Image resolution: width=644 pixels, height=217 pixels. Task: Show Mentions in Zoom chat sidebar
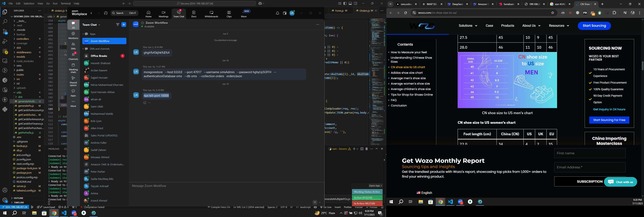(x=73, y=35)
